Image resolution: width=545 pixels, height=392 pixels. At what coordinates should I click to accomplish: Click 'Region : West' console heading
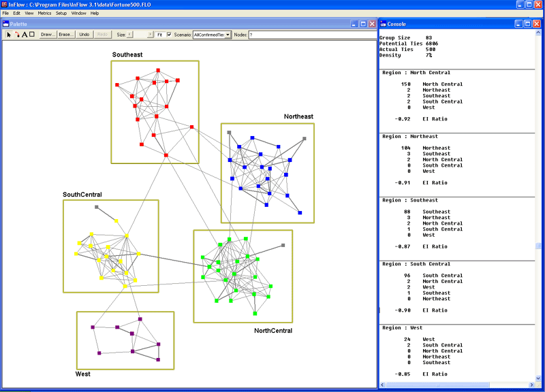click(x=403, y=328)
